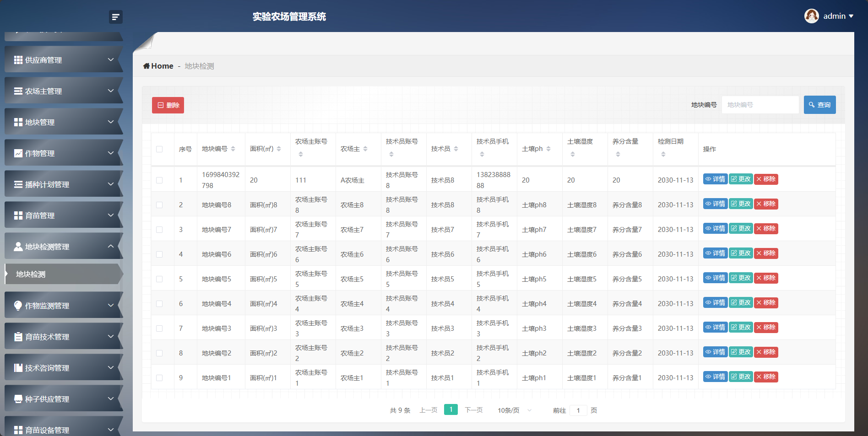This screenshot has height=436, width=868.
Task: View 详情 for 地块编号8 row
Action: [716, 204]
